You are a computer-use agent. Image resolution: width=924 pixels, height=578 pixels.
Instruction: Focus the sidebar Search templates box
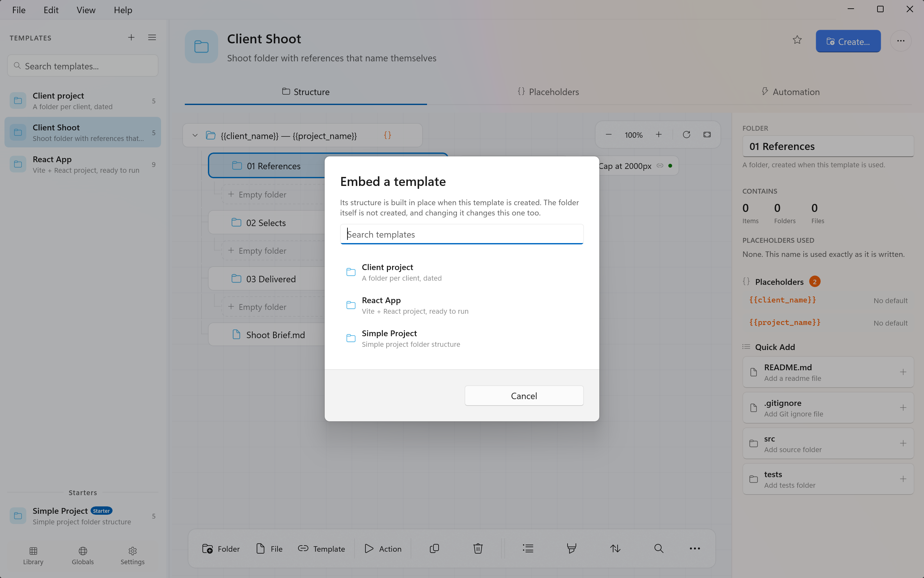[x=83, y=66]
